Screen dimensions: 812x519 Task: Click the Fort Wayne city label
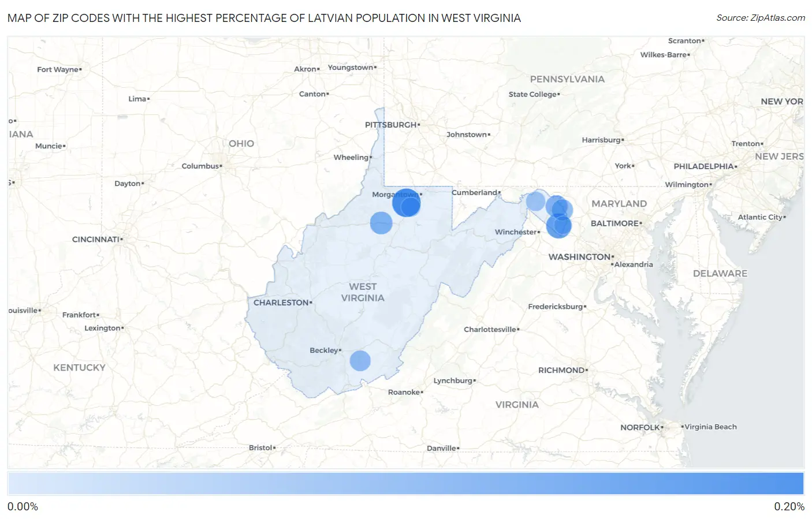tap(57, 70)
